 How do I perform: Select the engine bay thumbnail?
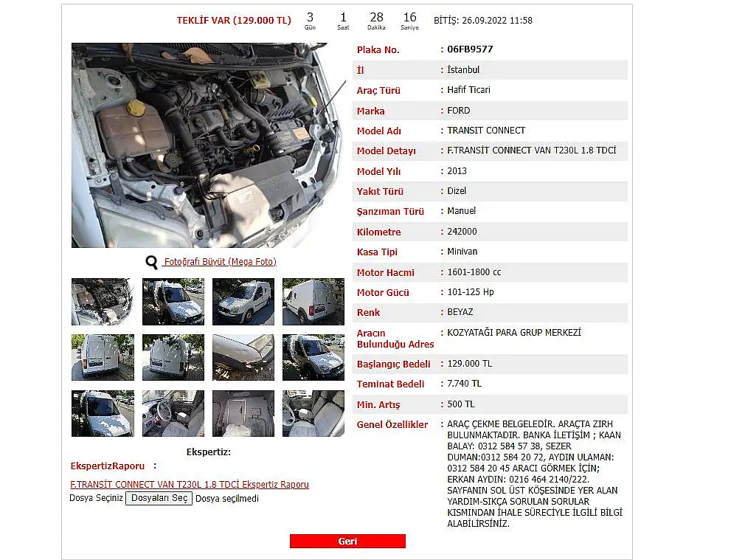click(x=103, y=302)
